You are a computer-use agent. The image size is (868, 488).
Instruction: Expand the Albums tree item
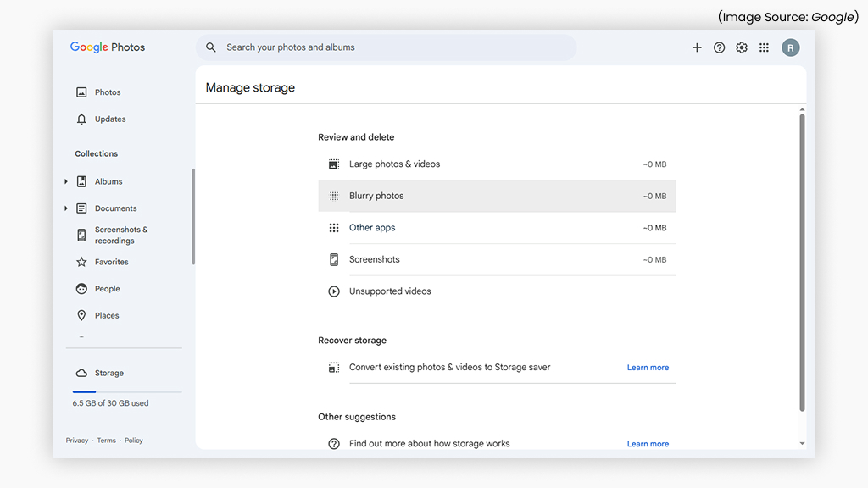pyautogui.click(x=66, y=180)
